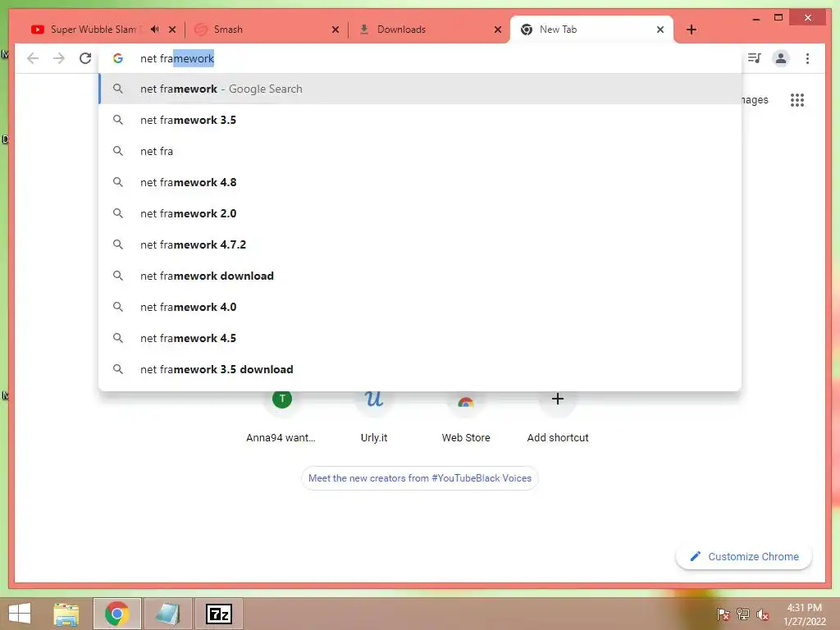Viewport: 840px width, 630px height.
Task: Mute the Super Wubble Slam tab audio icon
Action: coord(155,30)
